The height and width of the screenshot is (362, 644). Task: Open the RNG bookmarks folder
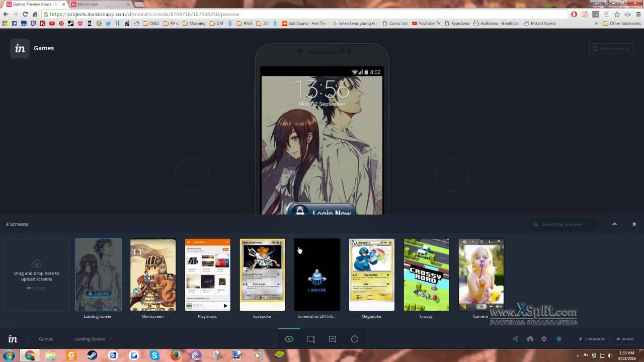(244, 23)
